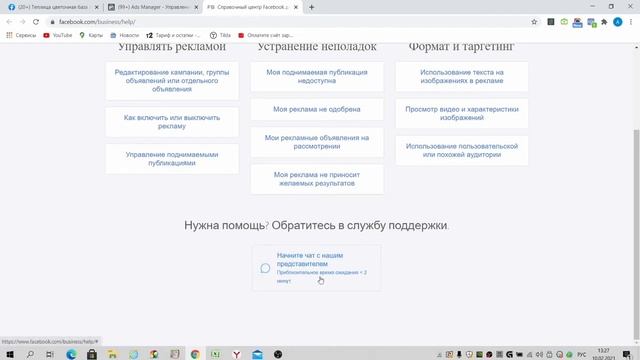Image resolution: width=640 pixels, height=360 pixels.
Task: Open new tab with the plus button
Action: pos(311,7)
